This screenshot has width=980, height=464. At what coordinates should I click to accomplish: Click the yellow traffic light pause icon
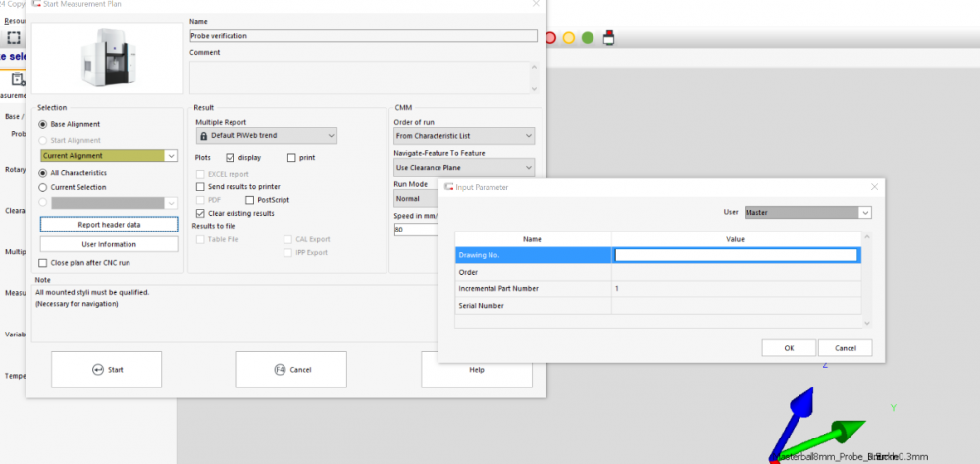pyautogui.click(x=568, y=38)
